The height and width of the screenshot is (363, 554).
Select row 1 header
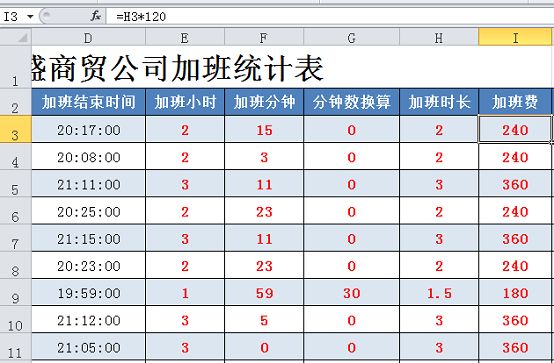click(x=16, y=67)
